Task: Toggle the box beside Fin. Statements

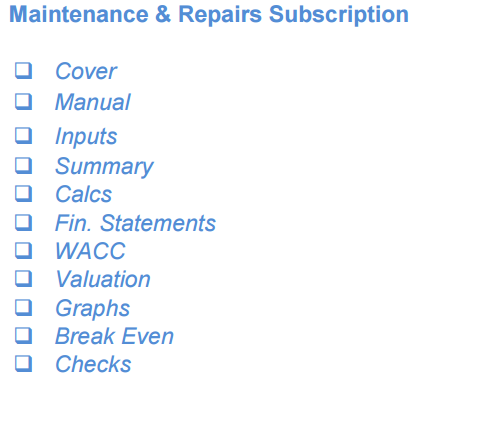Action: [24, 222]
